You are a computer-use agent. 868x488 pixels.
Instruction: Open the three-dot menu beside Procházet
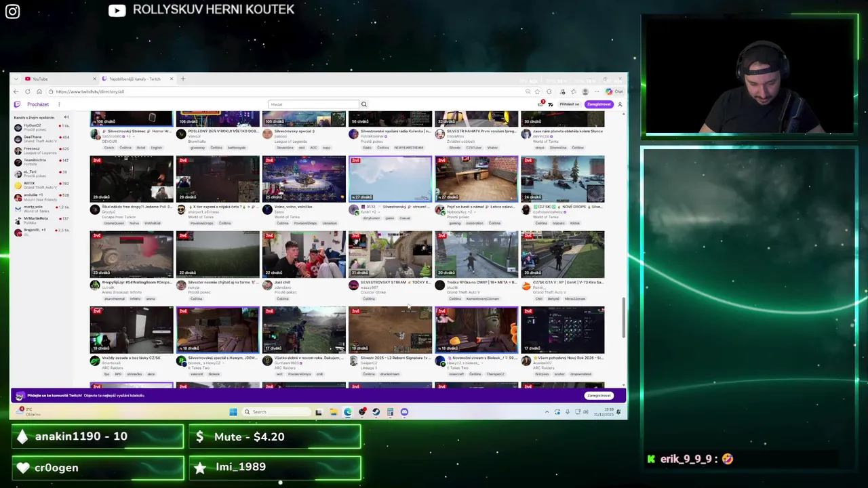click(59, 104)
